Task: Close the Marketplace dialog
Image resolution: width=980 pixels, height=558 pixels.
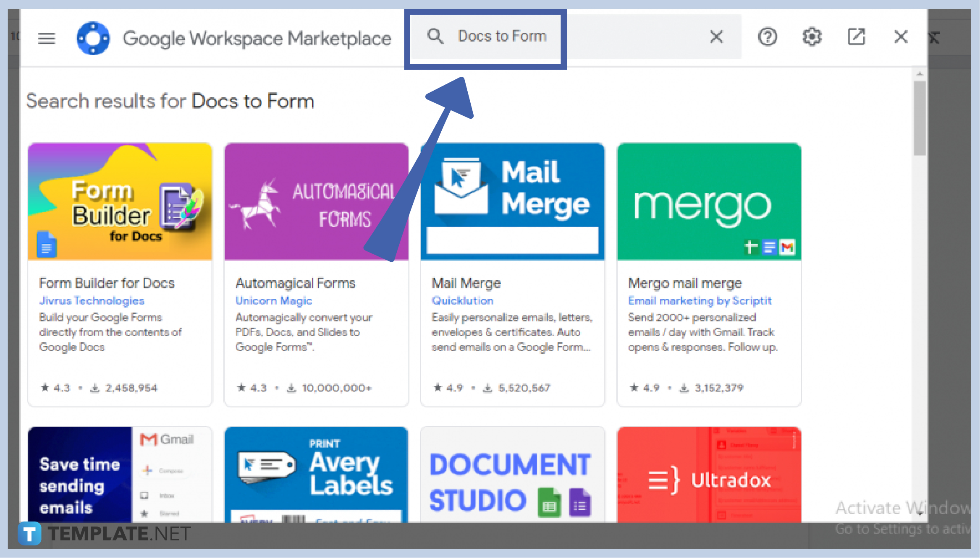Action: 900,37
